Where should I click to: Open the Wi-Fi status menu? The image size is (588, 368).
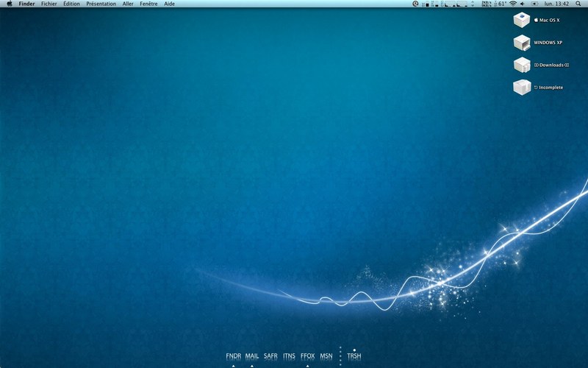pyautogui.click(x=512, y=4)
